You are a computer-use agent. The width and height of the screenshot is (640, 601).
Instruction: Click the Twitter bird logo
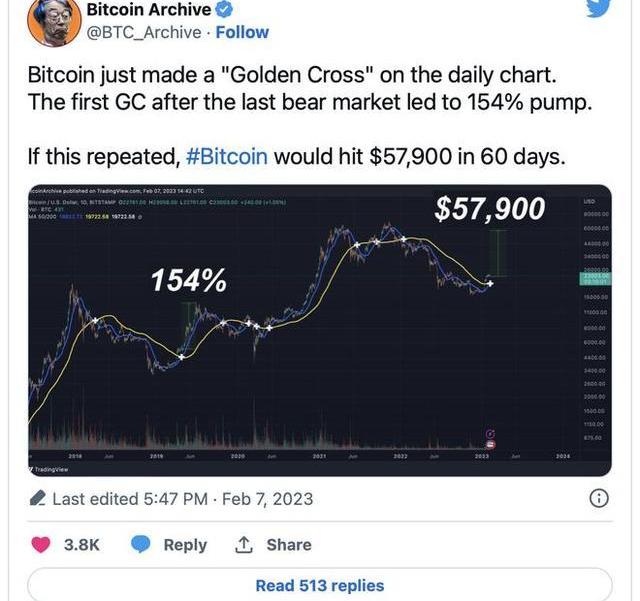pos(597,9)
